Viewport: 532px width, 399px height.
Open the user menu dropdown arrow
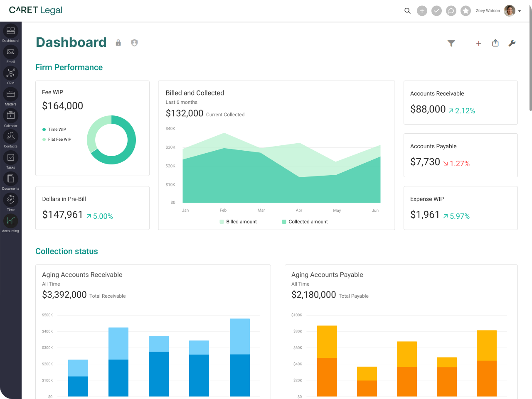(x=520, y=11)
